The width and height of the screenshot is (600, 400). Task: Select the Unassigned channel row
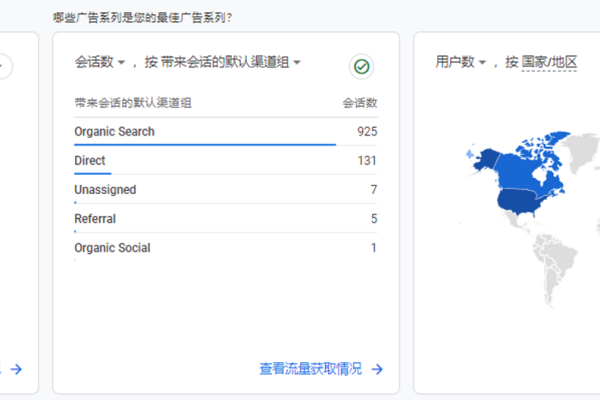tap(226, 190)
